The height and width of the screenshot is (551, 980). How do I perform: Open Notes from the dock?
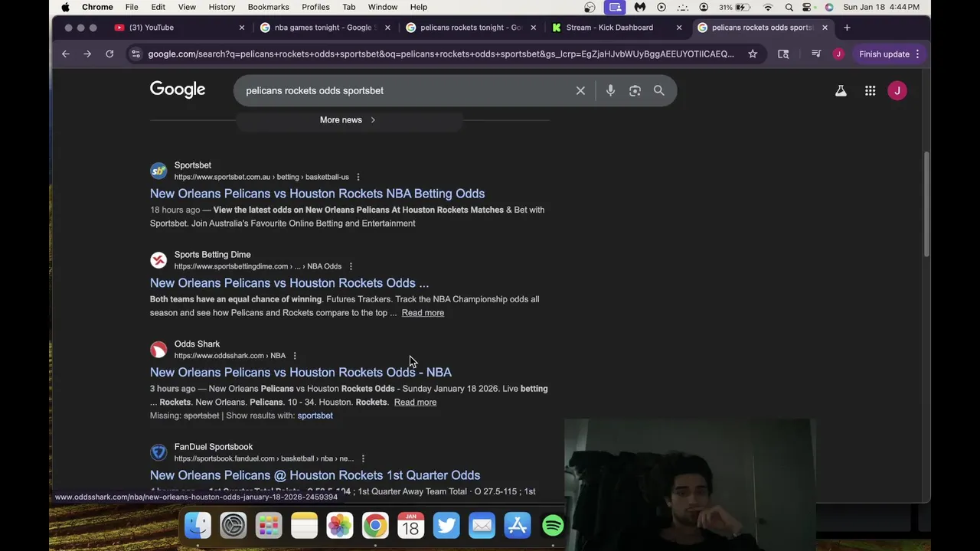coord(304,526)
